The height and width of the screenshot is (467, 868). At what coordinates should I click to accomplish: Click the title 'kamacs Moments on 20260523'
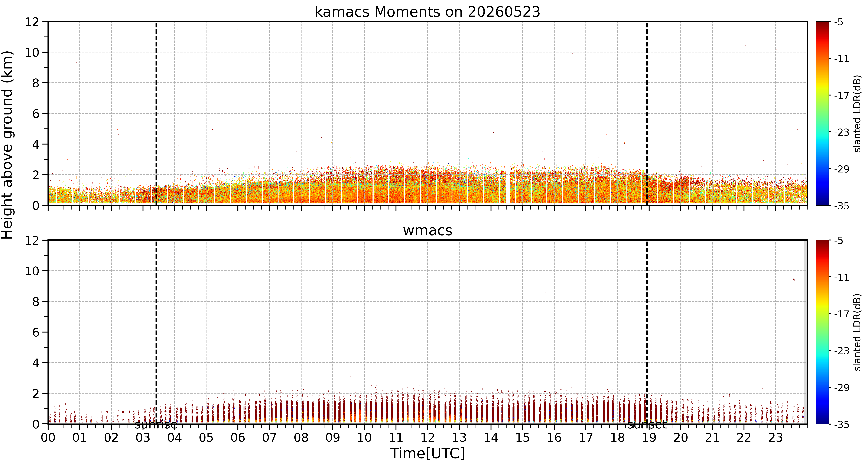pyautogui.click(x=427, y=12)
